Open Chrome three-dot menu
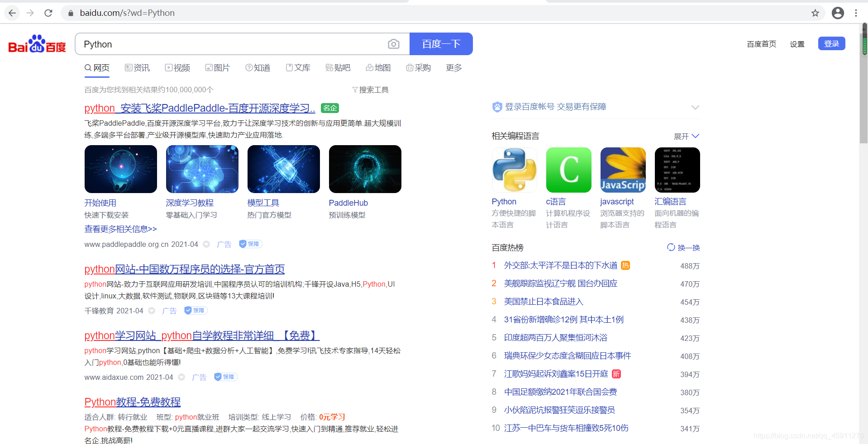868x444 pixels. pyautogui.click(x=856, y=13)
